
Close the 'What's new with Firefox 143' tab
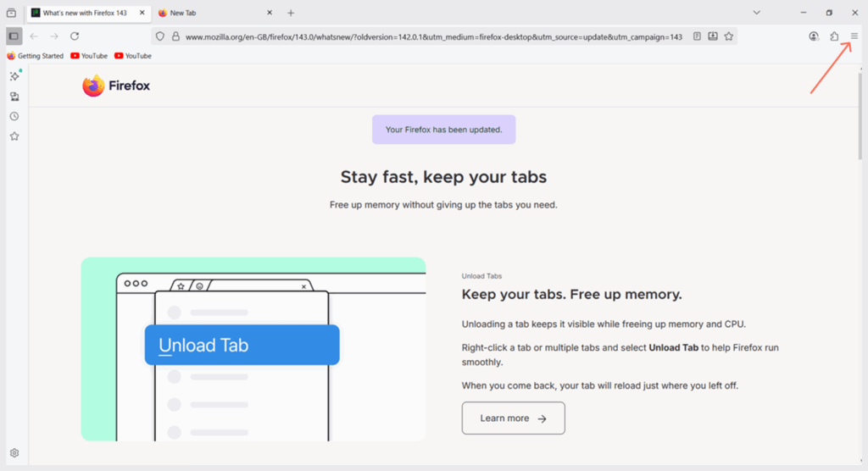pyautogui.click(x=142, y=13)
